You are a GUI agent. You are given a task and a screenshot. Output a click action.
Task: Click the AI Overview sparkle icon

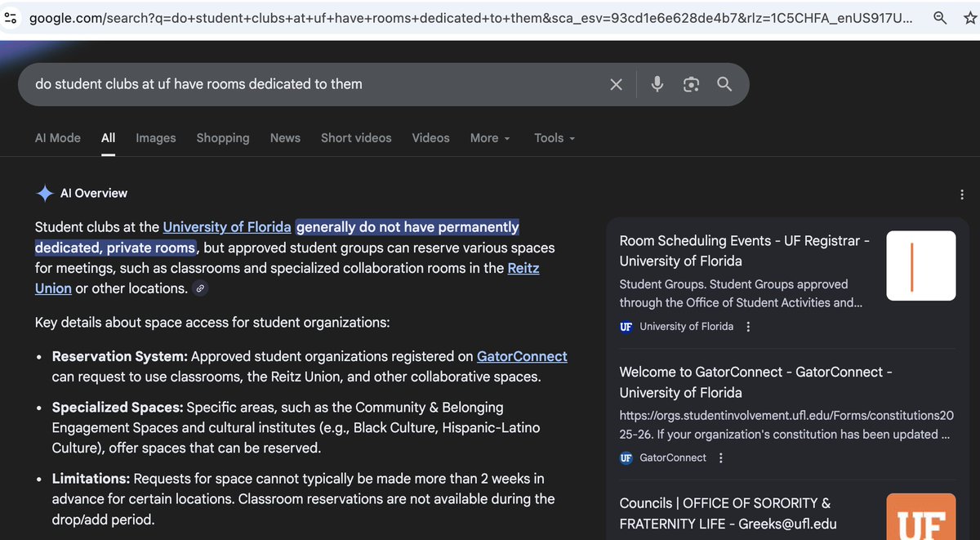click(x=45, y=194)
